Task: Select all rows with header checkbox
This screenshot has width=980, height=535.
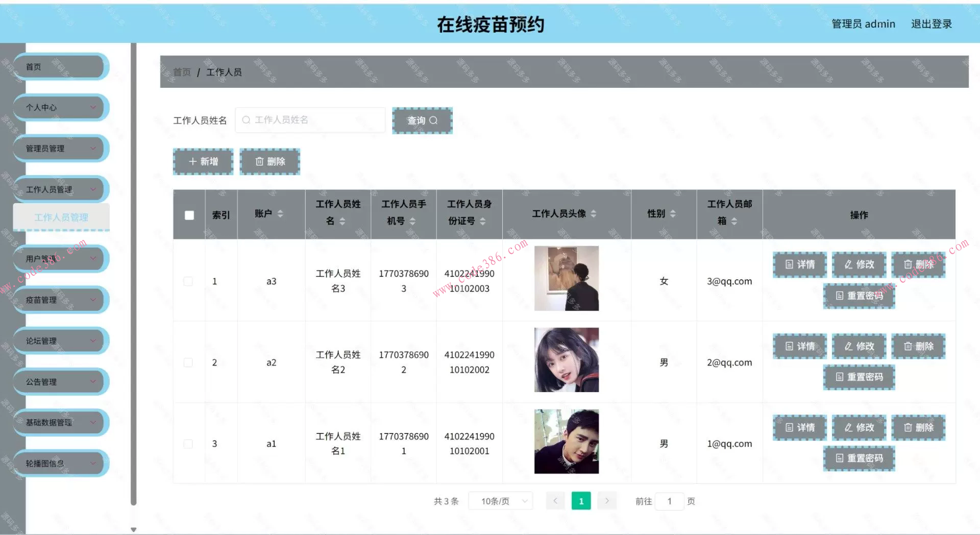Action: pos(189,215)
